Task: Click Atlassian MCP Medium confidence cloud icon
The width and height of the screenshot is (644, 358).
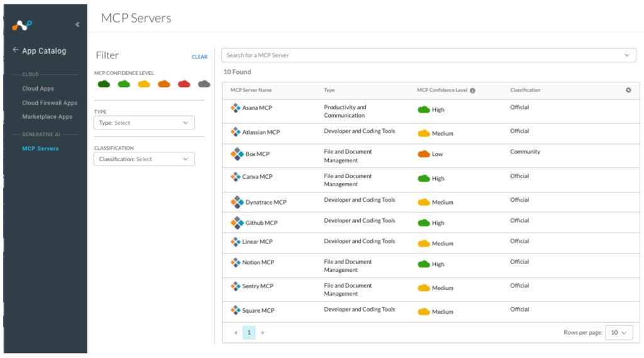Action: 423,133
